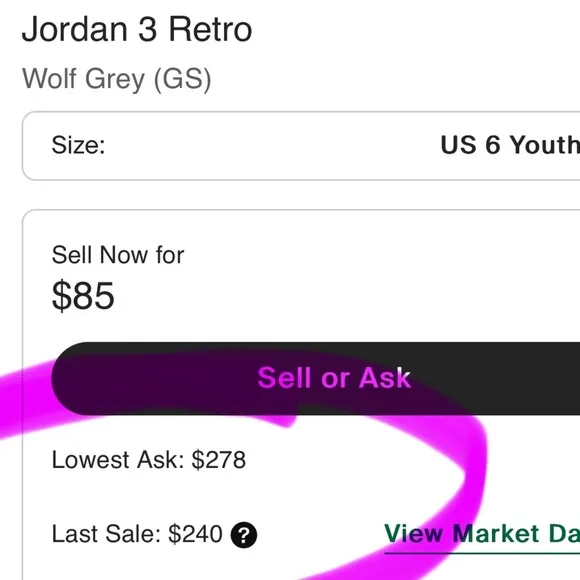Click the (GS) text in subtitle

pyautogui.click(x=182, y=79)
